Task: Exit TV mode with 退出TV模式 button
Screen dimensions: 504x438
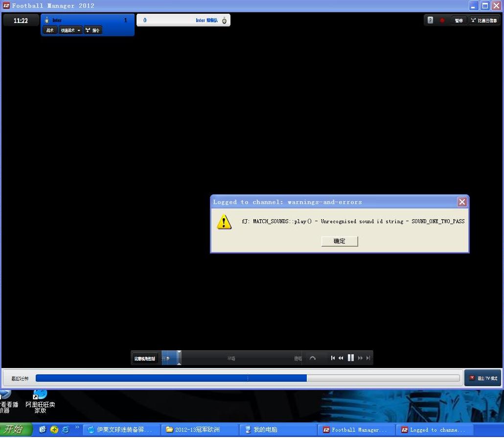Action: [483, 378]
